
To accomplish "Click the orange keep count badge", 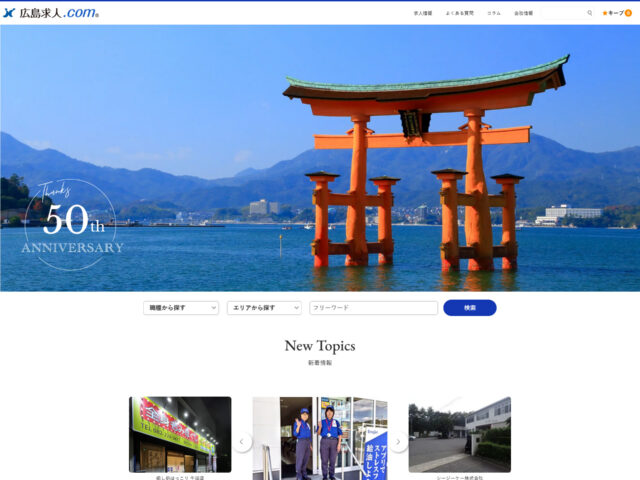I will [x=628, y=13].
